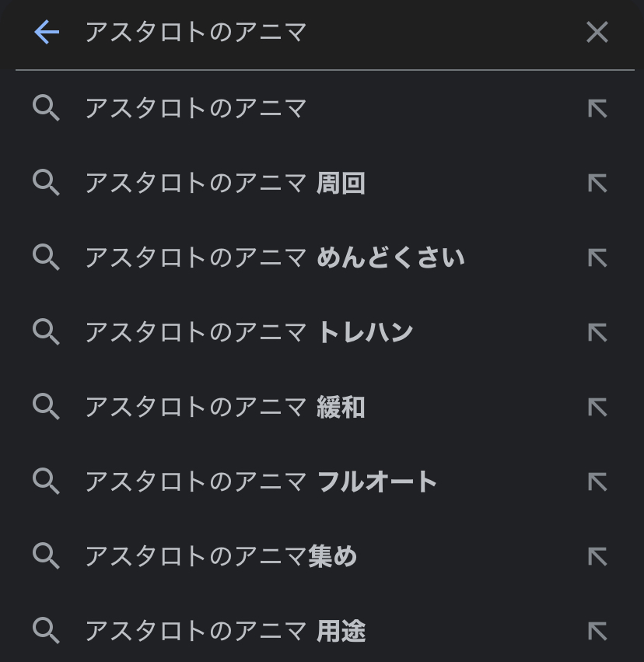Viewport: 644px width, 662px height.
Task: Fill in 緩和 suggestion via arrow icon
Action: (597, 408)
